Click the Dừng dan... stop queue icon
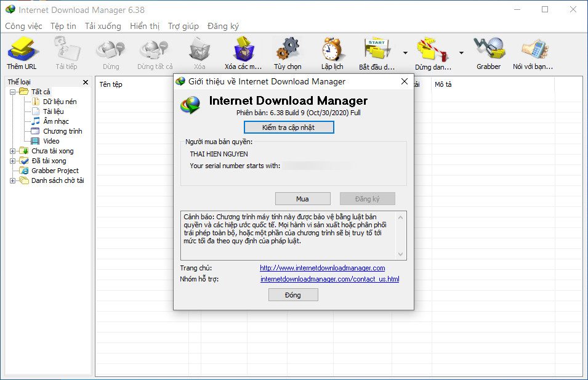The height and width of the screenshot is (380, 588). tap(432, 49)
